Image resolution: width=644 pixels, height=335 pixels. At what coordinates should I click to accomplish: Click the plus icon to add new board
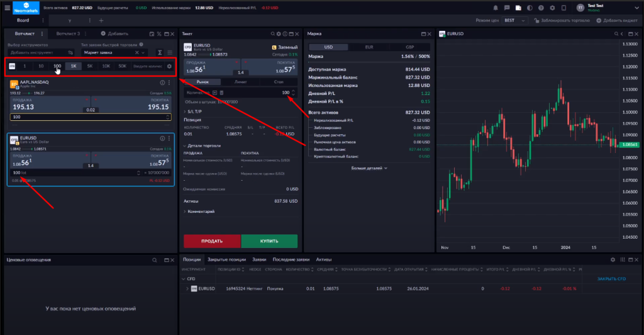point(101,21)
